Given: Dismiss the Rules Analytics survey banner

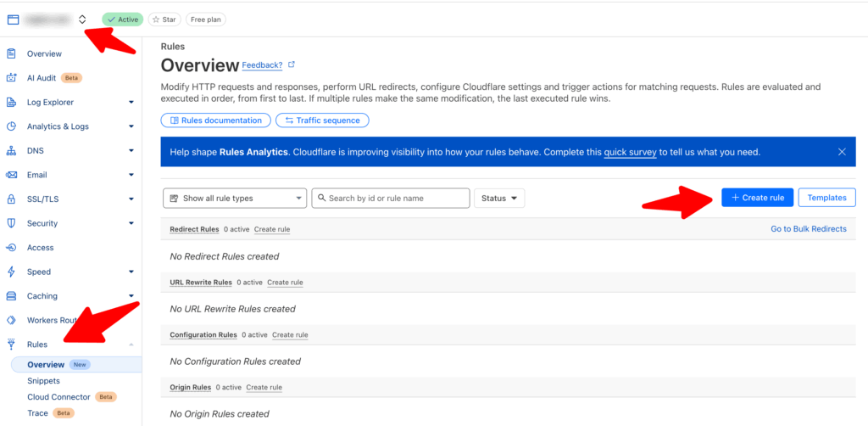Looking at the screenshot, I should click(x=842, y=152).
